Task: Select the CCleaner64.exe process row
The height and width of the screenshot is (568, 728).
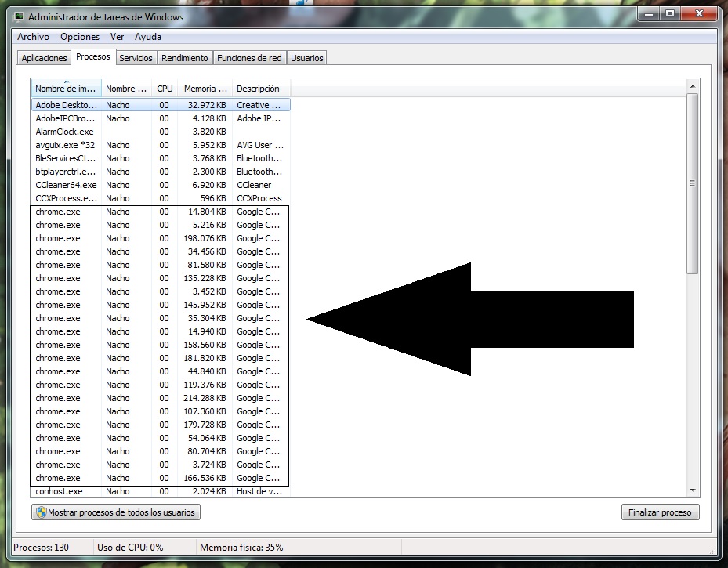Action: click(x=66, y=185)
